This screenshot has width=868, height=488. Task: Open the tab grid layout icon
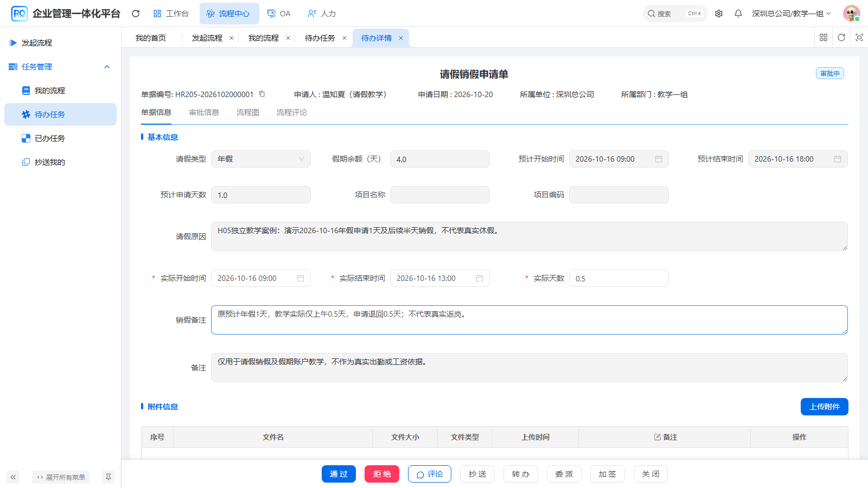point(824,37)
